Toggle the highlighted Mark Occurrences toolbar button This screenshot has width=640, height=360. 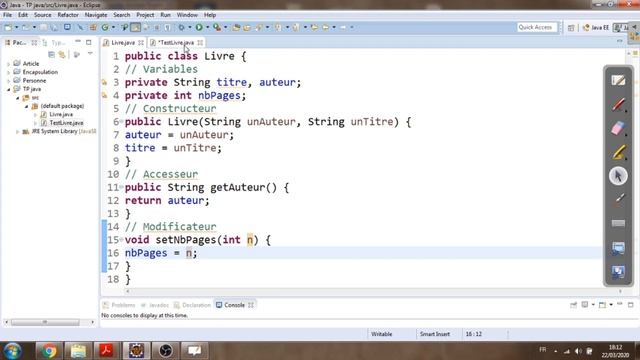point(136,27)
